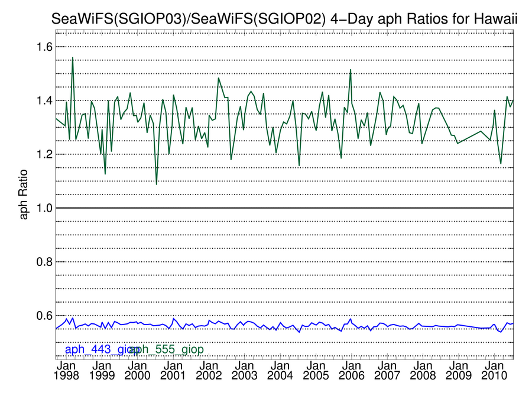The image size is (532, 399).
Task: Click the chart title mentioning Hawaii
Action: pos(284,19)
